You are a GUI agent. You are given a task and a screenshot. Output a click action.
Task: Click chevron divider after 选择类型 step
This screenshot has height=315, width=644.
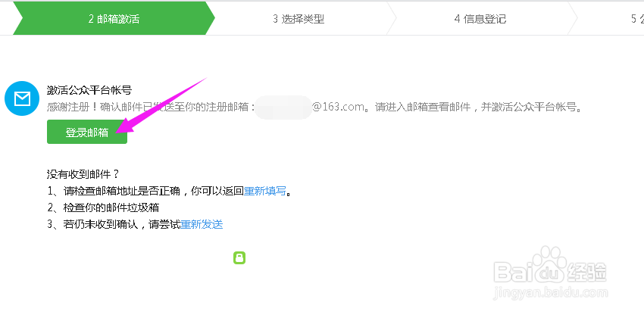[x=392, y=18]
